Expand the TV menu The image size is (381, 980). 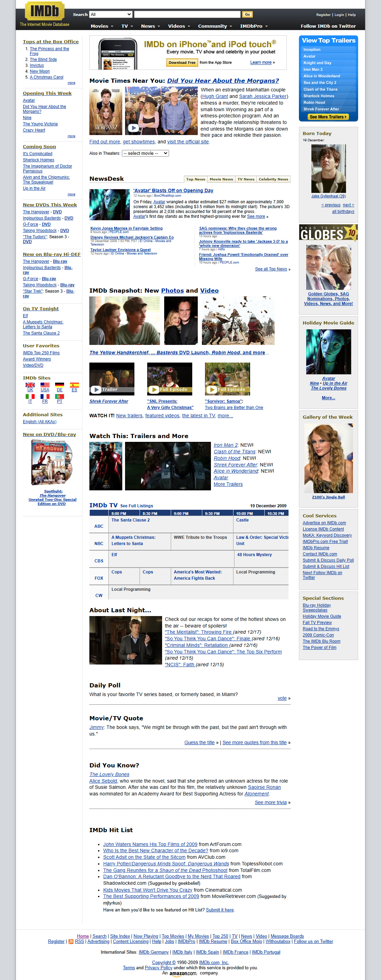(127, 26)
